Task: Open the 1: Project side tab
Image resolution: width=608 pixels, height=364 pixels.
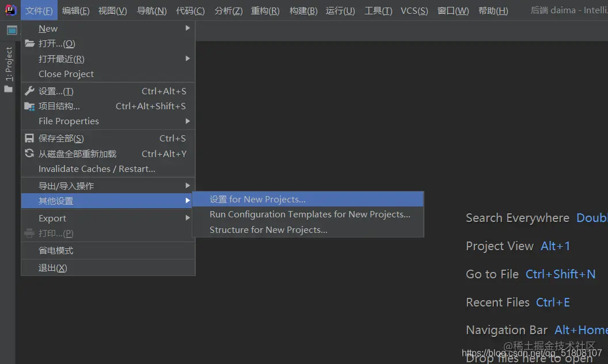Action: 9,64
